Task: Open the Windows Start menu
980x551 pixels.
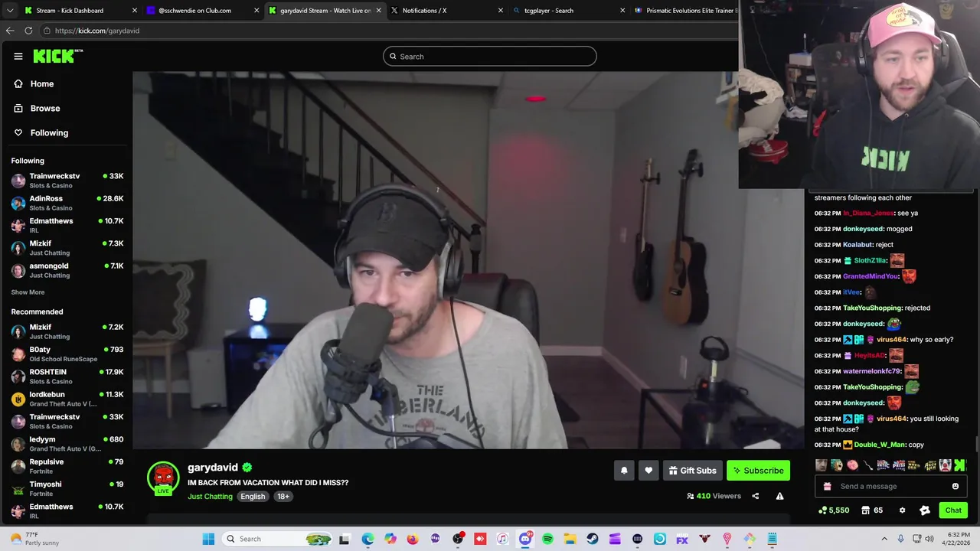Action: 208,539
